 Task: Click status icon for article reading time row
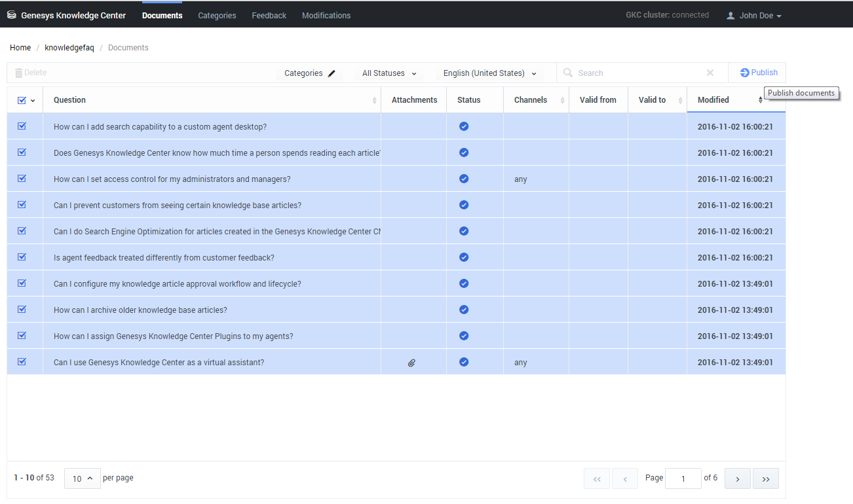464,152
